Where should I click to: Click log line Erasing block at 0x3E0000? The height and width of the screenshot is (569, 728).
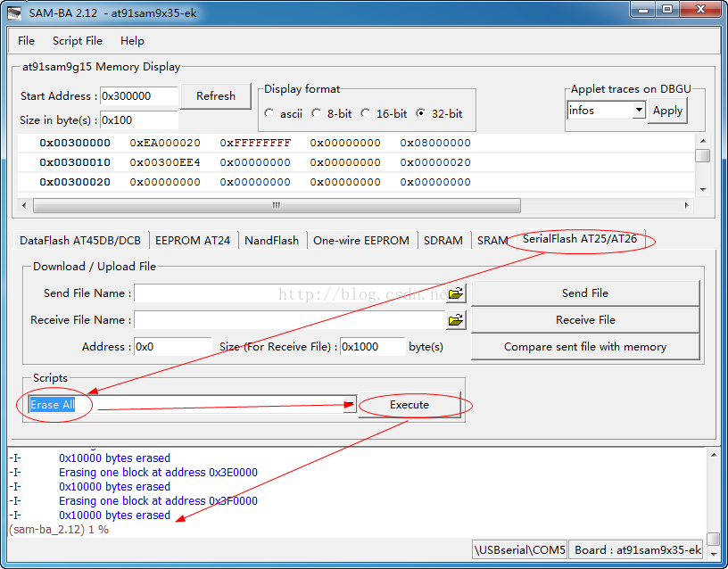[x=158, y=473]
